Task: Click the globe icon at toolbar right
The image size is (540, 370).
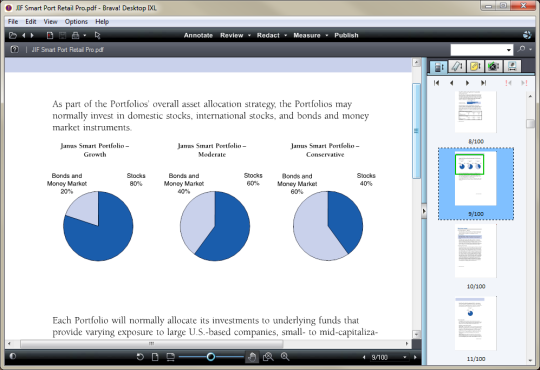Action: (527, 35)
